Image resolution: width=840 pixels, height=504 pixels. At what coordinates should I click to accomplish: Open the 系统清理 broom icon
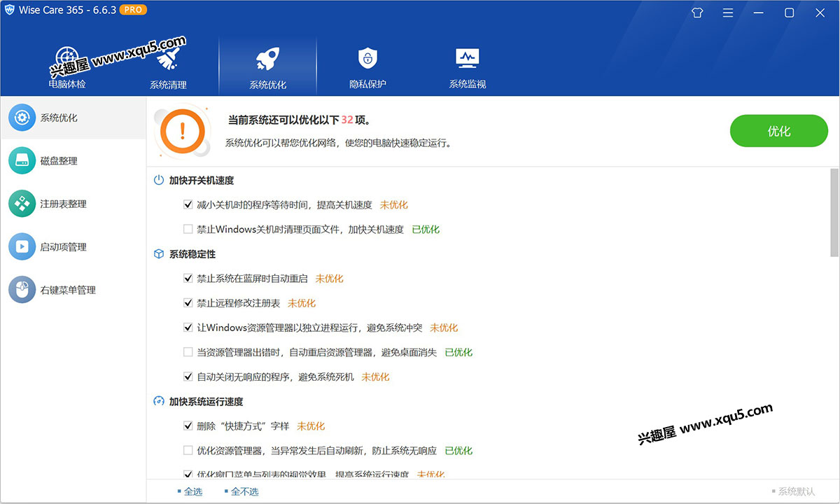(168, 59)
